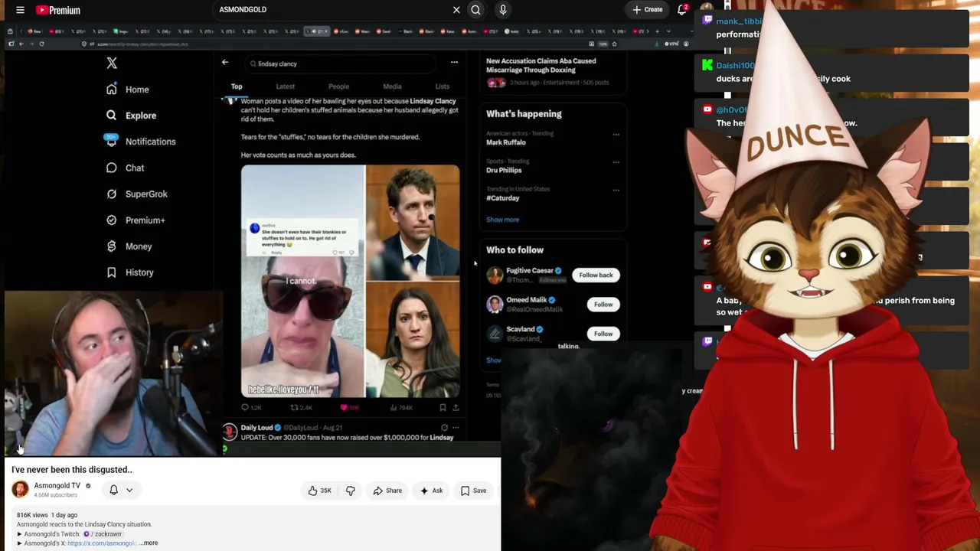Viewport: 980px width, 551px height.
Task: Show more under What's happening
Action: [x=502, y=220]
